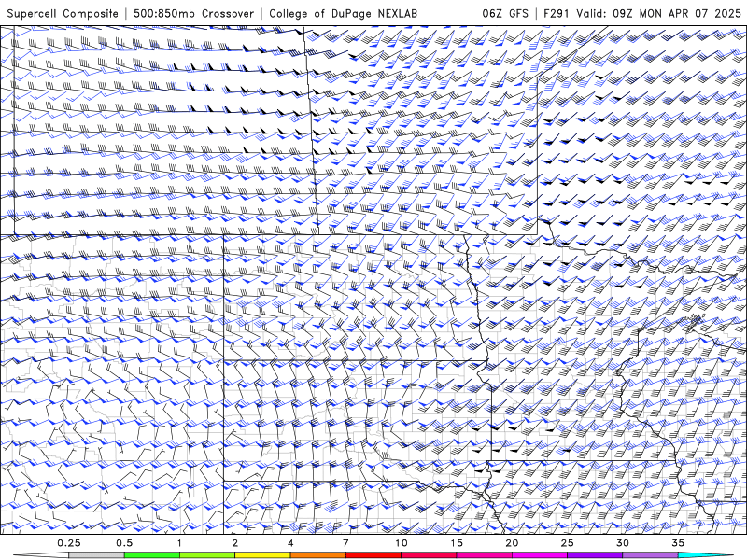Select the pink legend swatch between 15 and 20
Image resolution: width=747 pixels, height=560 pixels.
tap(484, 555)
